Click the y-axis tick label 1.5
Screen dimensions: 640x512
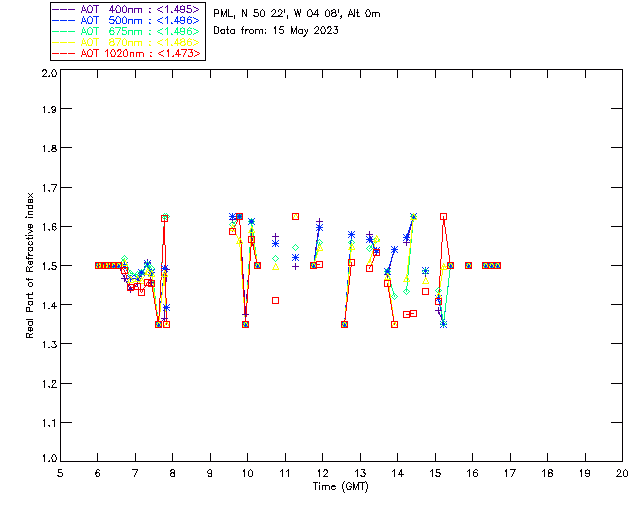point(49,266)
